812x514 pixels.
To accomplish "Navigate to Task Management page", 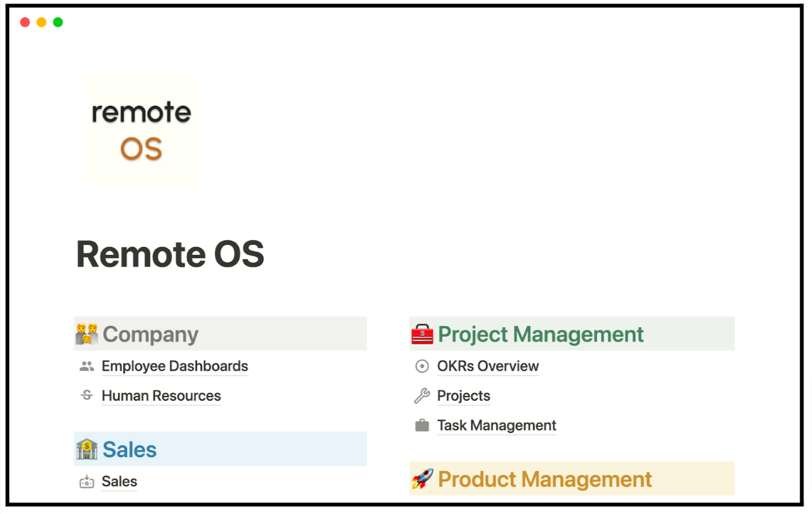I will [496, 425].
